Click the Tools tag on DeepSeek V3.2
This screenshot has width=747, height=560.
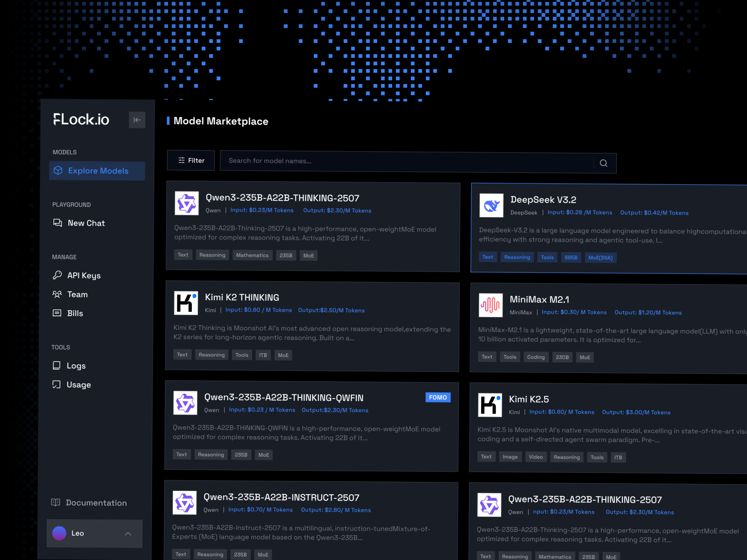(x=547, y=258)
